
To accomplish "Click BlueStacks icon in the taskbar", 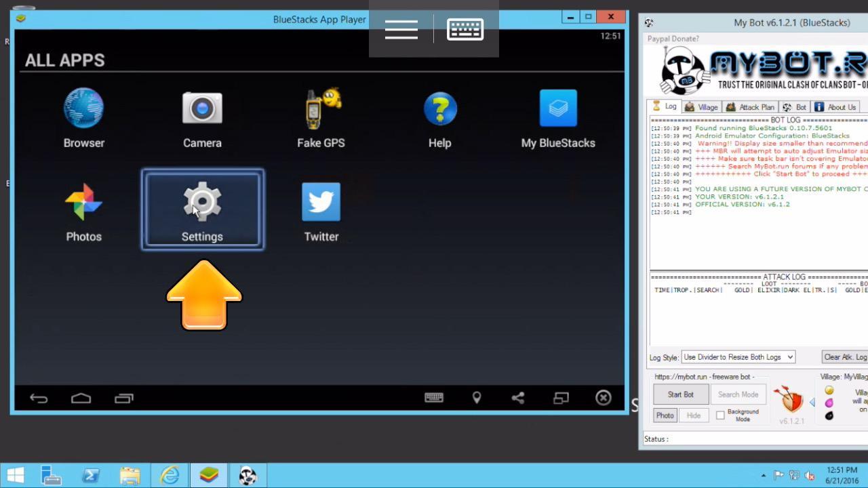I will tap(209, 476).
